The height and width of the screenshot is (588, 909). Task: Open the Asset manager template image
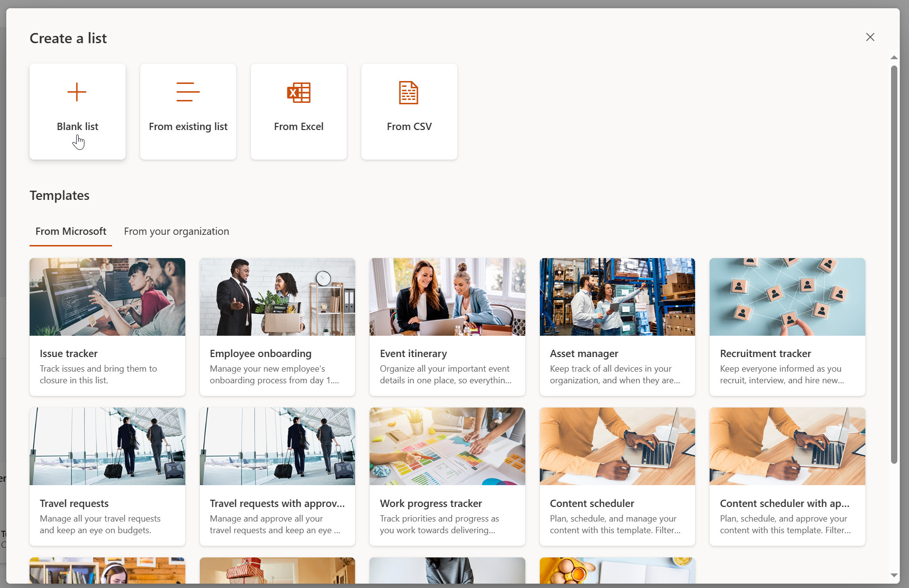(617, 297)
